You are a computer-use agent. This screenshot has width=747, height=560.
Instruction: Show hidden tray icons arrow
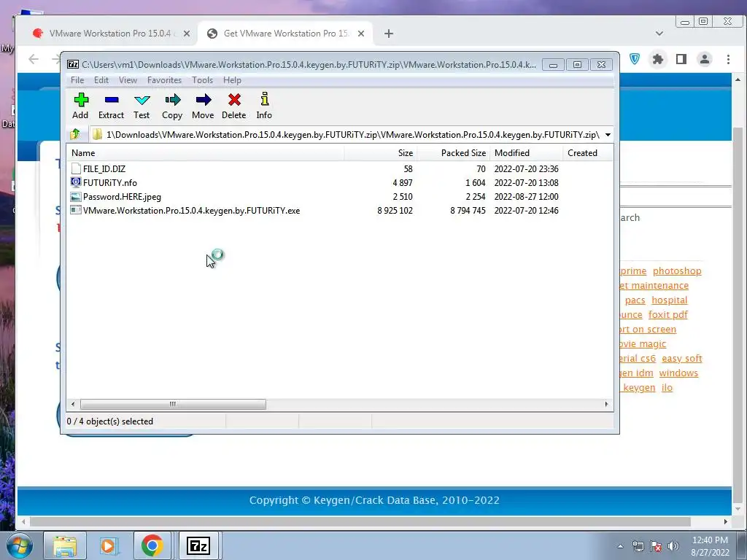pyautogui.click(x=620, y=546)
